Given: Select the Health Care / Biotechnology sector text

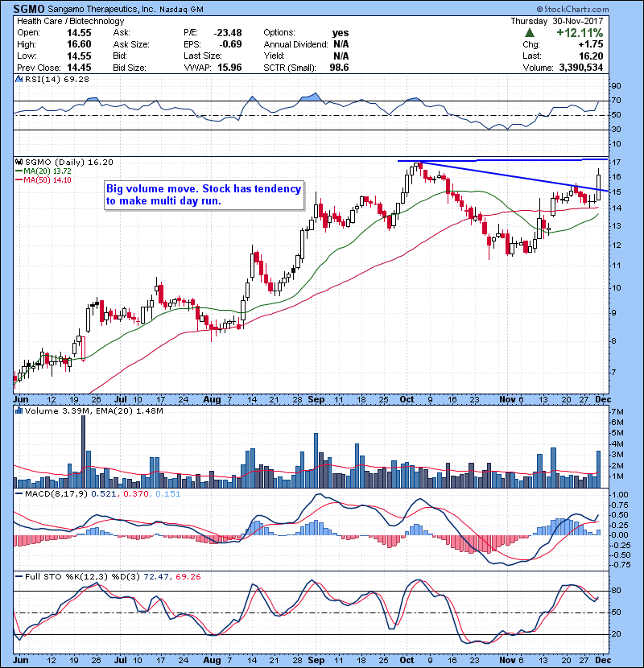Looking at the screenshot, I should [70, 21].
